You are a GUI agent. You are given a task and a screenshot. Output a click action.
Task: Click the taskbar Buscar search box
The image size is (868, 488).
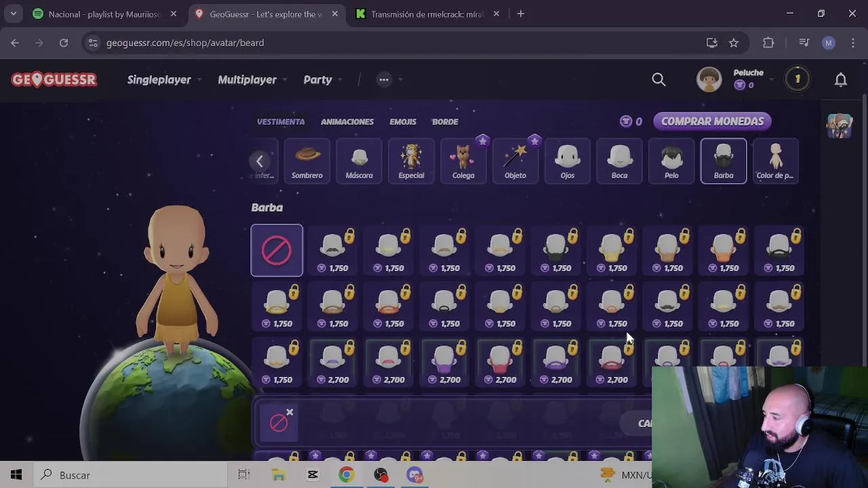[129, 475]
